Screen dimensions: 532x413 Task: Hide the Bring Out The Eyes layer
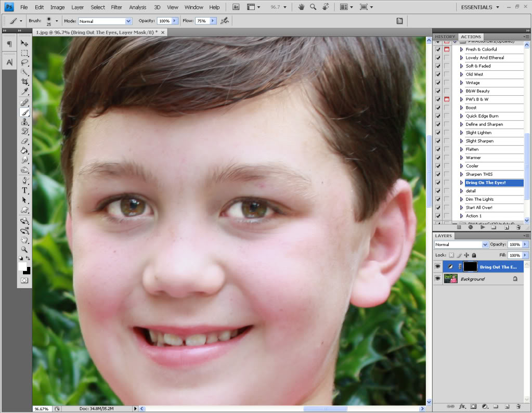438,267
